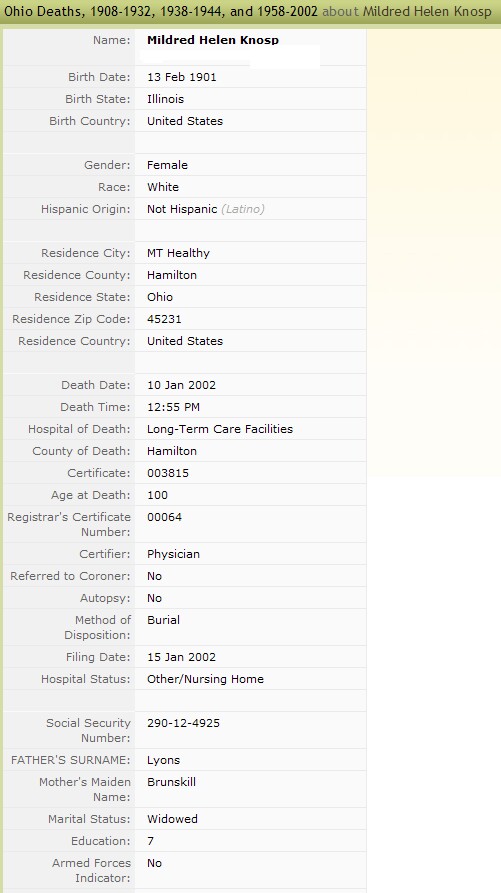Click the Father's Surname value Lyons
Screen dimensions: 501x893
[163, 760]
